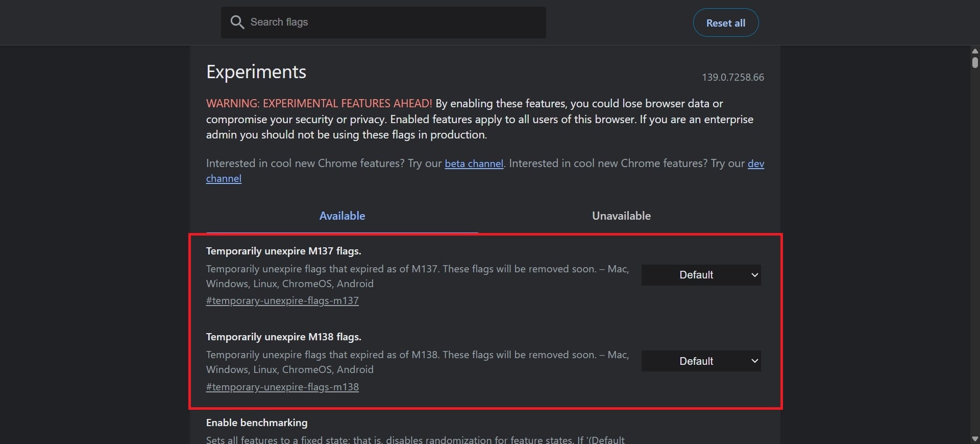This screenshot has width=980, height=444.
Task: Click the magnifier search icon
Action: pyautogui.click(x=237, y=22)
